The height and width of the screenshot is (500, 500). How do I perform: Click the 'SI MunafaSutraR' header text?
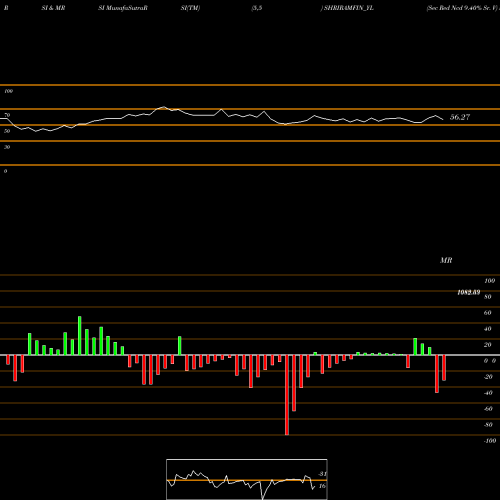click(x=123, y=8)
